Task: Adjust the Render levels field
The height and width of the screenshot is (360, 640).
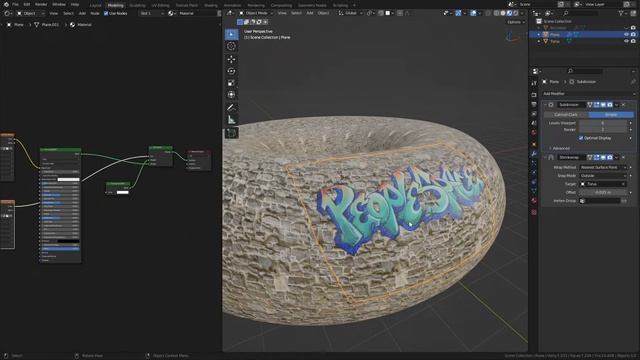Action: [x=603, y=129]
